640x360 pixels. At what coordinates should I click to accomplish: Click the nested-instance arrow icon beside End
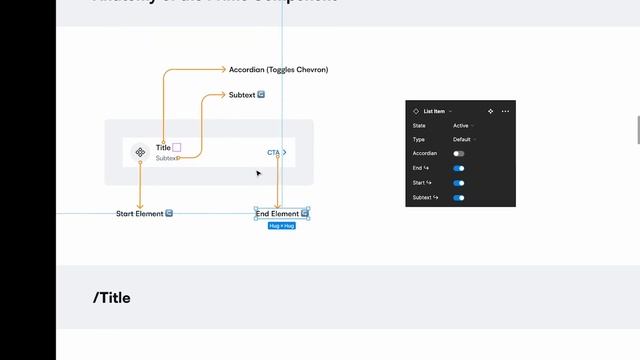[x=426, y=168]
